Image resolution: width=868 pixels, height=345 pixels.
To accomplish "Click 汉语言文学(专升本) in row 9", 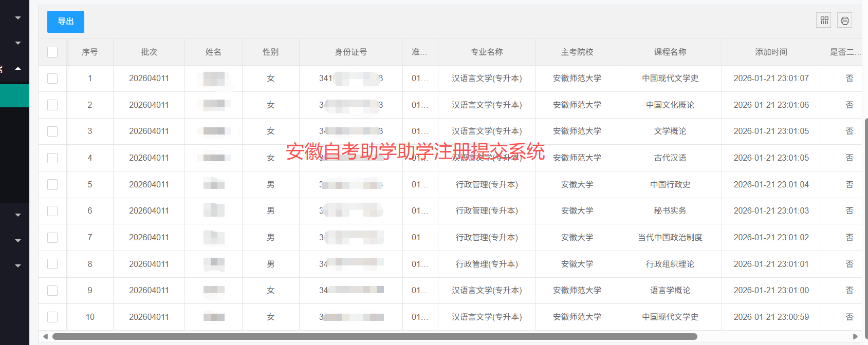I will pos(487,291).
